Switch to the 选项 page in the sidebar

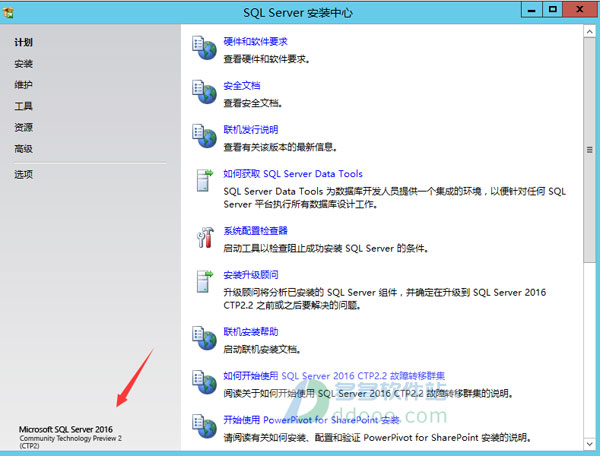click(23, 174)
